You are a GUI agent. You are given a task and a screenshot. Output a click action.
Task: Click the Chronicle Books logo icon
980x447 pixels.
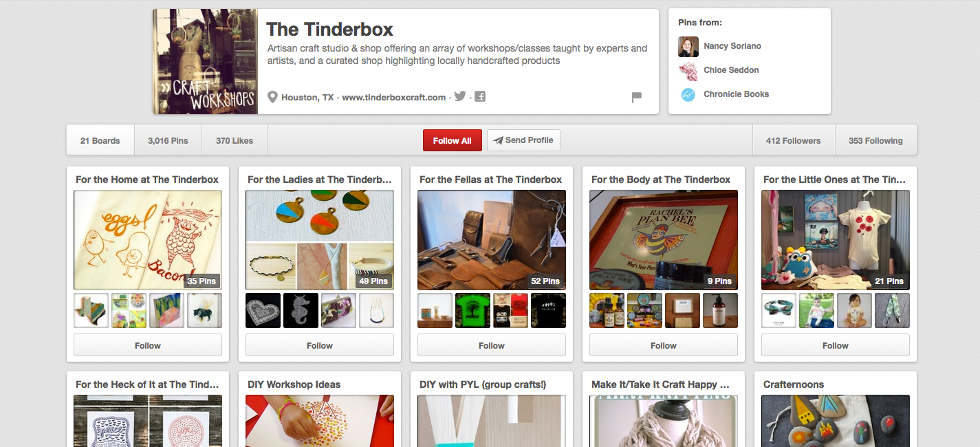688,94
